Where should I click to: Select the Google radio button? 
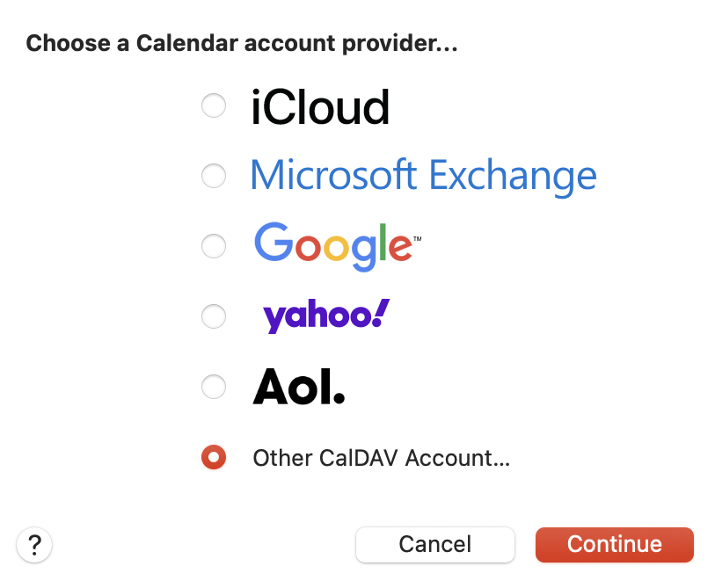click(x=214, y=246)
